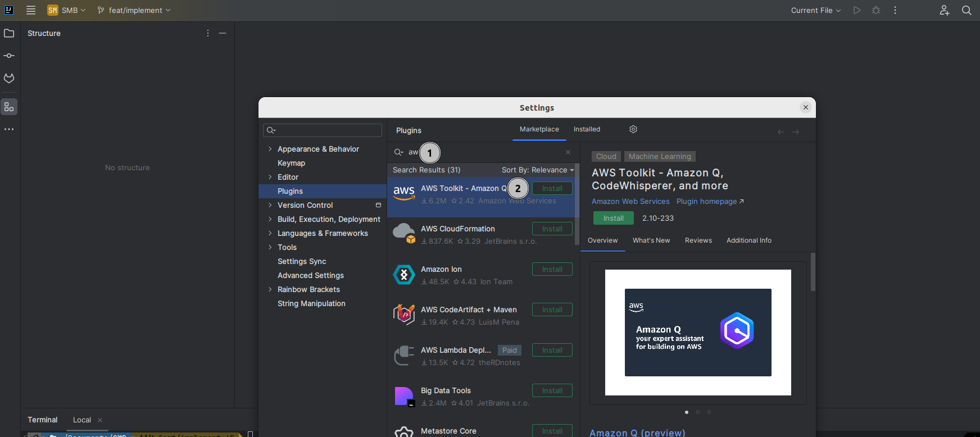Click the Run button in the toolbar
The height and width of the screenshot is (437, 980).
(x=857, y=10)
